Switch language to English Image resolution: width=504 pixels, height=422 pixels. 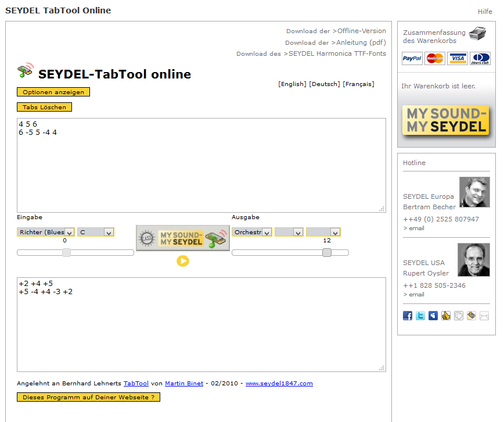tap(292, 84)
